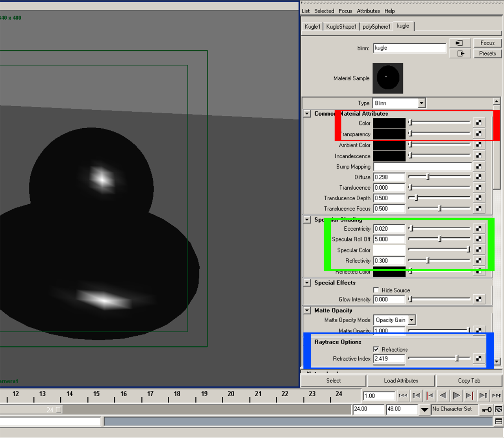Image resolution: width=504 pixels, height=438 pixels.
Task: Click the Material Sample preview thumbnail
Action: click(x=388, y=78)
